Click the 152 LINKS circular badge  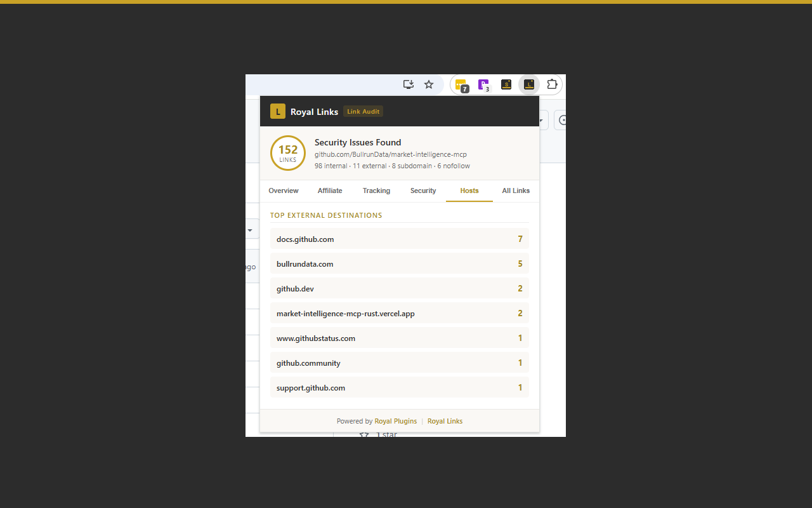(288, 152)
